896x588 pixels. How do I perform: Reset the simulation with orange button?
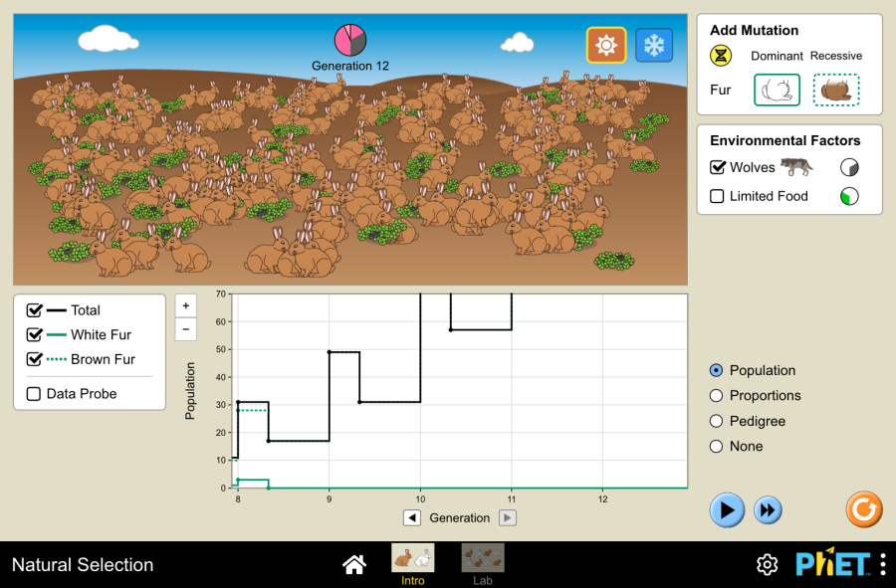pos(863,509)
